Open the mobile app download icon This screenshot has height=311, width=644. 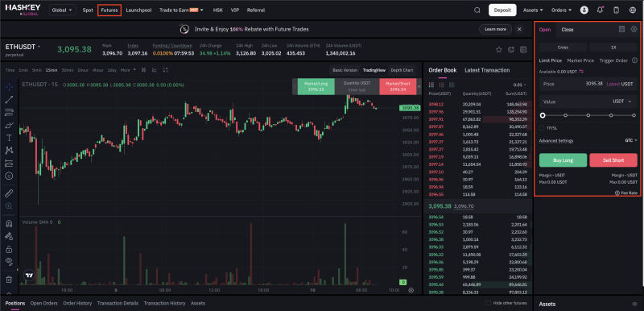click(616, 10)
